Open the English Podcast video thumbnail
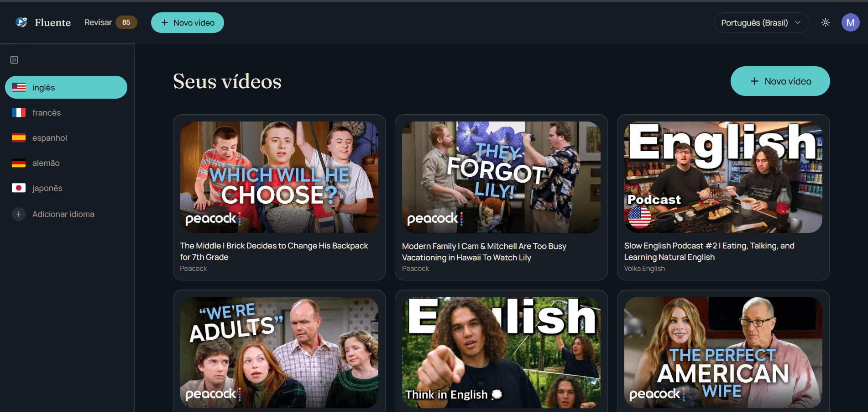Image resolution: width=868 pixels, height=412 pixels. (x=723, y=177)
